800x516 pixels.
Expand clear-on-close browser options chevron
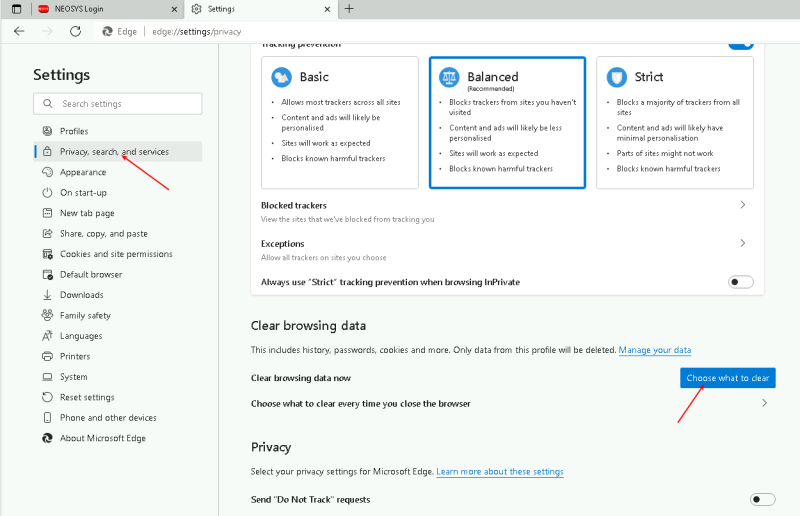[x=764, y=403]
